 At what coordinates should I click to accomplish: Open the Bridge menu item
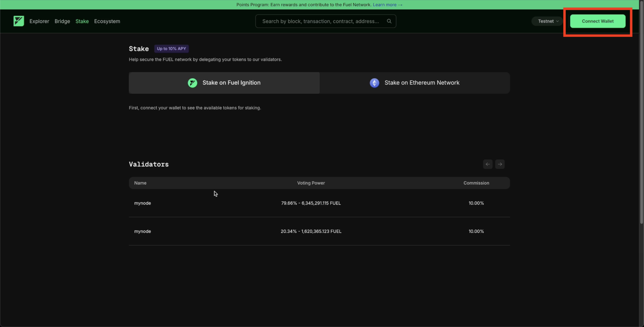pyautogui.click(x=62, y=21)
